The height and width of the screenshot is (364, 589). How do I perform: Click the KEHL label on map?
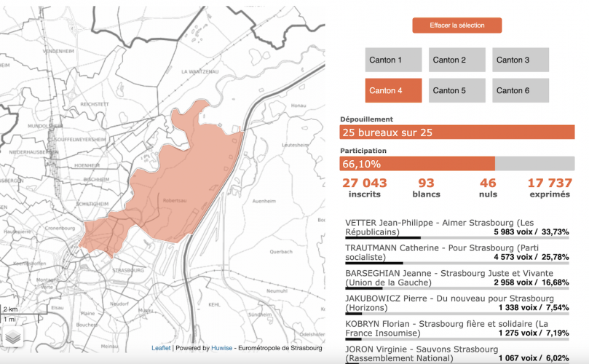point(214,304)
